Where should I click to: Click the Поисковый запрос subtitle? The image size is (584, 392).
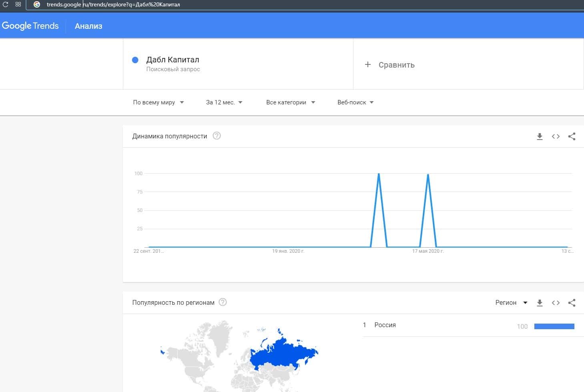coord(173,69)
